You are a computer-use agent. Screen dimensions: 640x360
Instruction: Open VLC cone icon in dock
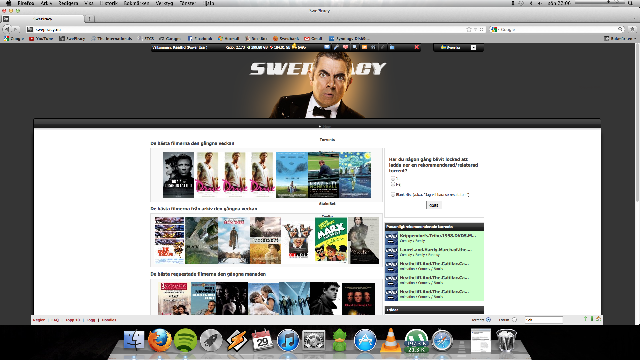390,340
